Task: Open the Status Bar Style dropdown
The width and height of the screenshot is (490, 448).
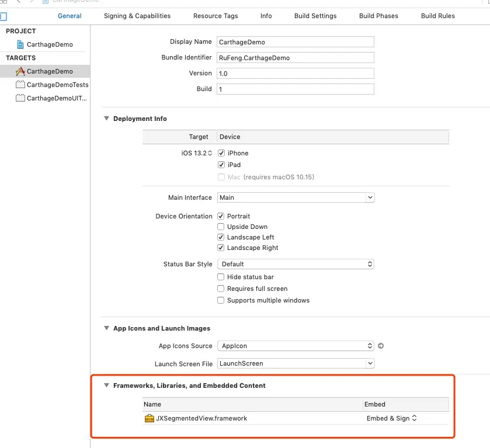Action: (x=296, y=264)
